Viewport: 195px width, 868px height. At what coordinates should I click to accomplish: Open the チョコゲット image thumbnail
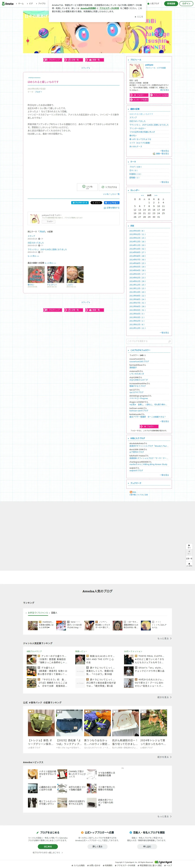pos(56,275)
